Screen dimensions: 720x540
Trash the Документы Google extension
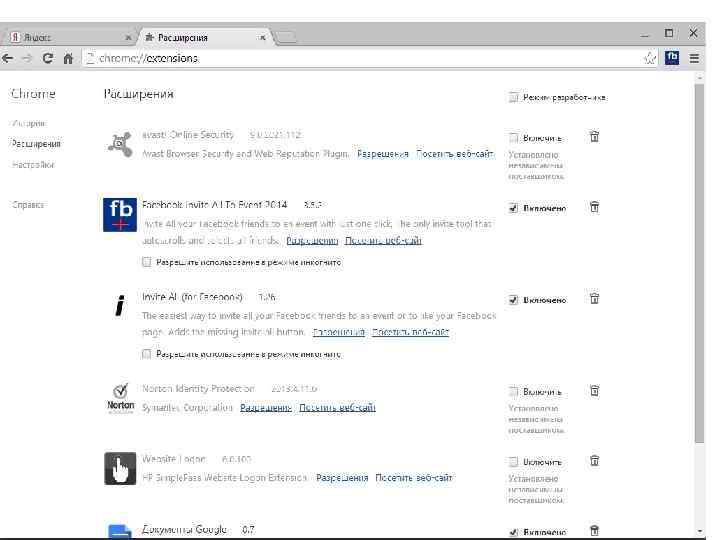click(594, 530)
